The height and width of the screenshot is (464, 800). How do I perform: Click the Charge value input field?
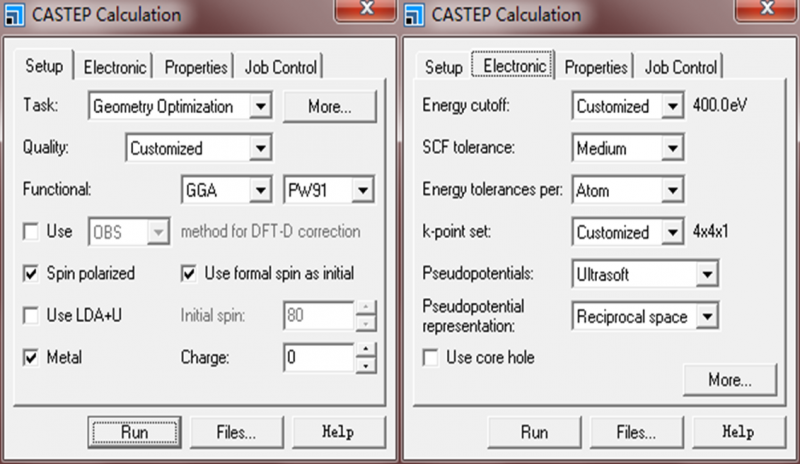click(x=319, y=357)
